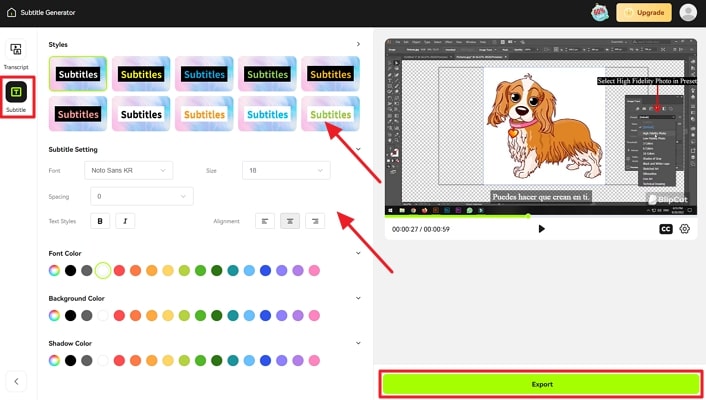The image size is (706, 400).
Task: Choose black font color
Action: [x=70, y=270]
